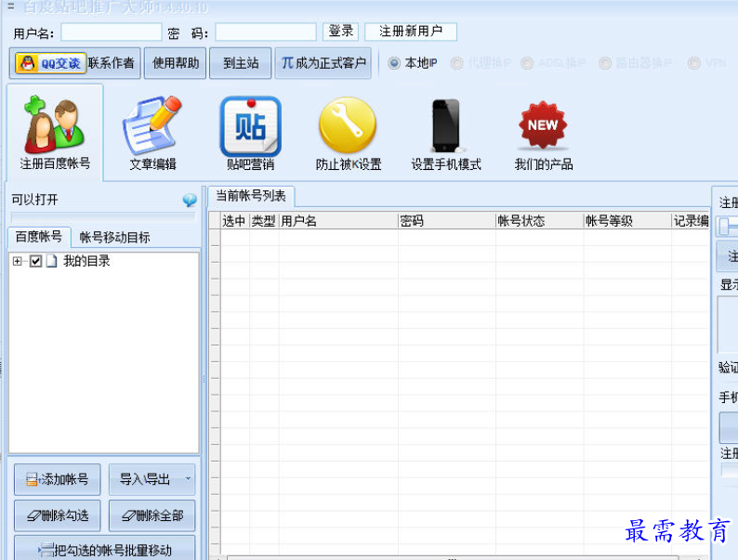Click 添加帐号 add account button
The image size is (738, 560).
click(58, 479)
